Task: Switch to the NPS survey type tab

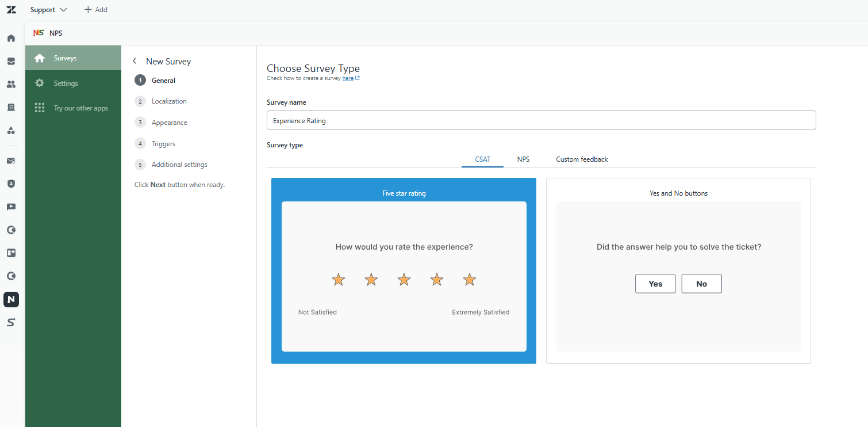Action: point(523,159)
